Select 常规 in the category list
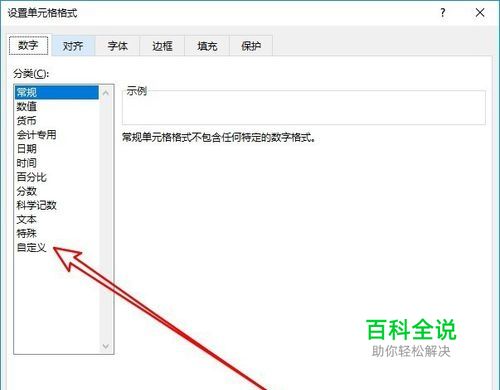The height and width of the screenshot is (390, 500). pyautogui.click(x=57, y=92)
